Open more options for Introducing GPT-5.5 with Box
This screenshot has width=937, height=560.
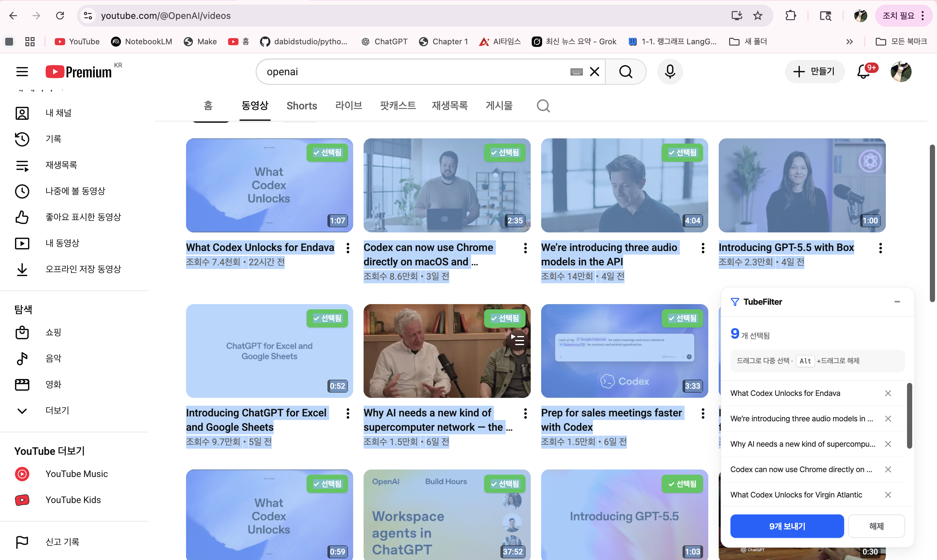tap(880, 248)
